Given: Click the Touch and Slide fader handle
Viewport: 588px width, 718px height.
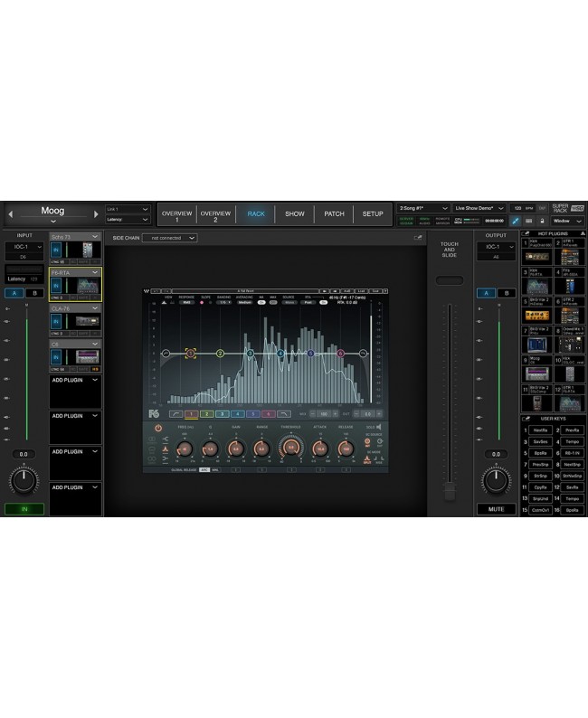Looking at the screenshot, I should tap(450, 493).
